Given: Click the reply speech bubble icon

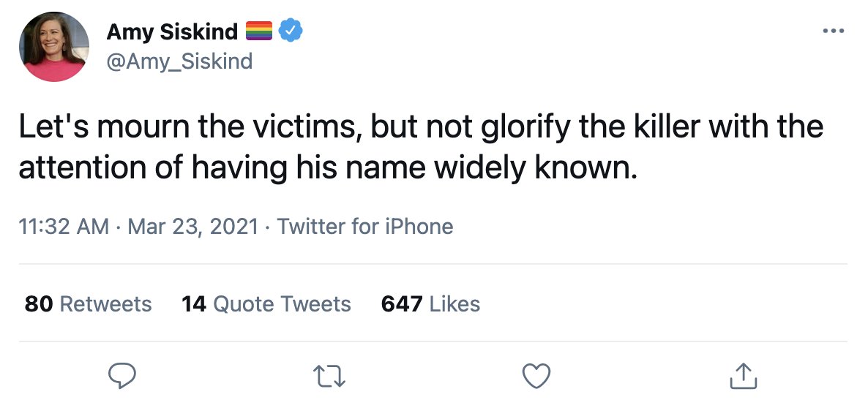Looking at the screenshot, I should (121, 377).
